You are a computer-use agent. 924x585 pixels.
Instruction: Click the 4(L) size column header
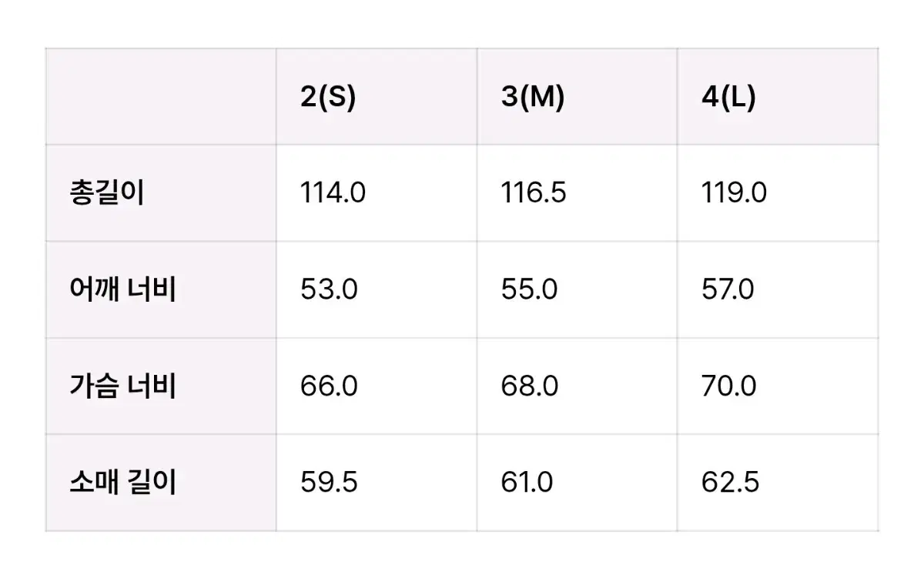click(x=728, y=98)
